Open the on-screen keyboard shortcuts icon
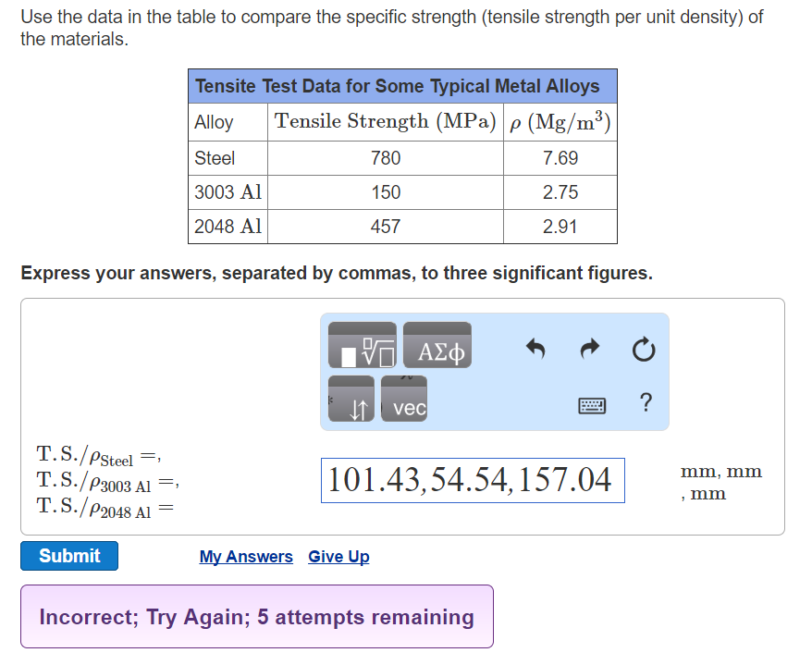 pyautogui.click(x=592, y=405)
